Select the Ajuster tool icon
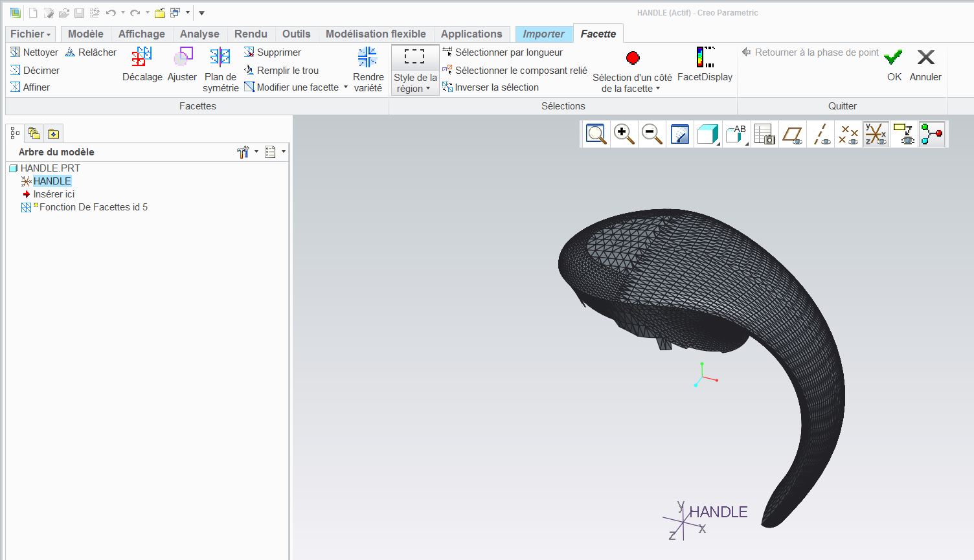This screenshot has height=560, width=974. 182,58
